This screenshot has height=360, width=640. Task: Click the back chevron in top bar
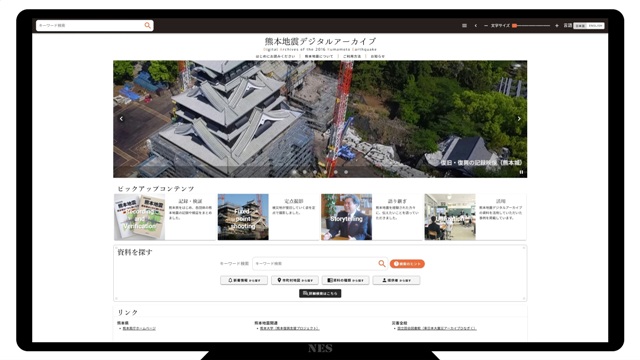pos(476,25)
